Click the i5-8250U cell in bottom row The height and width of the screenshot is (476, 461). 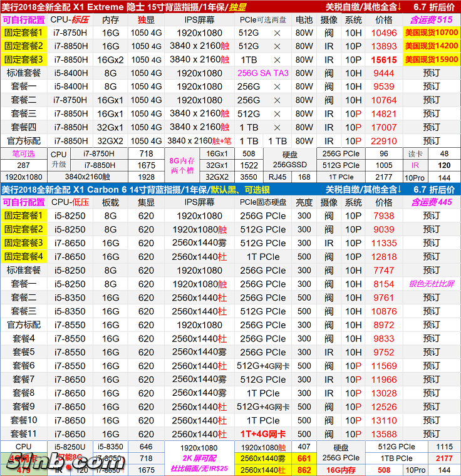(70, 447)
